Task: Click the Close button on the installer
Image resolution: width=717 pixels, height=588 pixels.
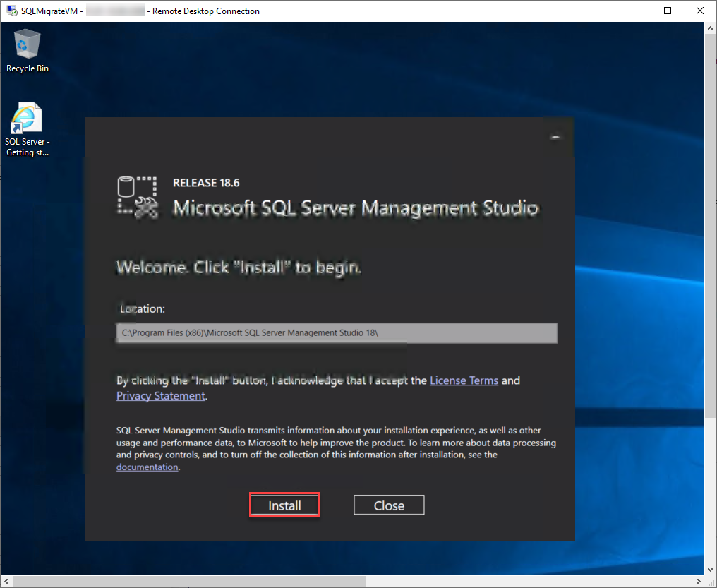Action: [x=388, y=504]
